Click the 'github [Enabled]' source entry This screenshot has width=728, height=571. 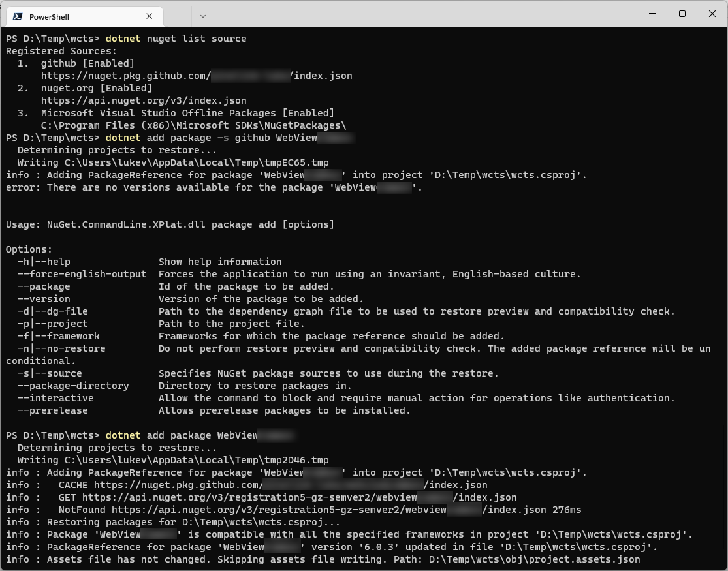coord(87,63)
